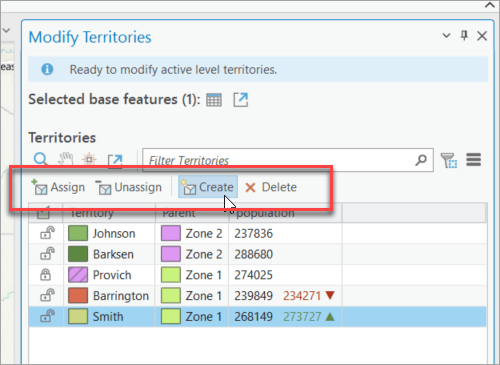Click the Assign button
500x365 pixels.
tap(58, 187)
